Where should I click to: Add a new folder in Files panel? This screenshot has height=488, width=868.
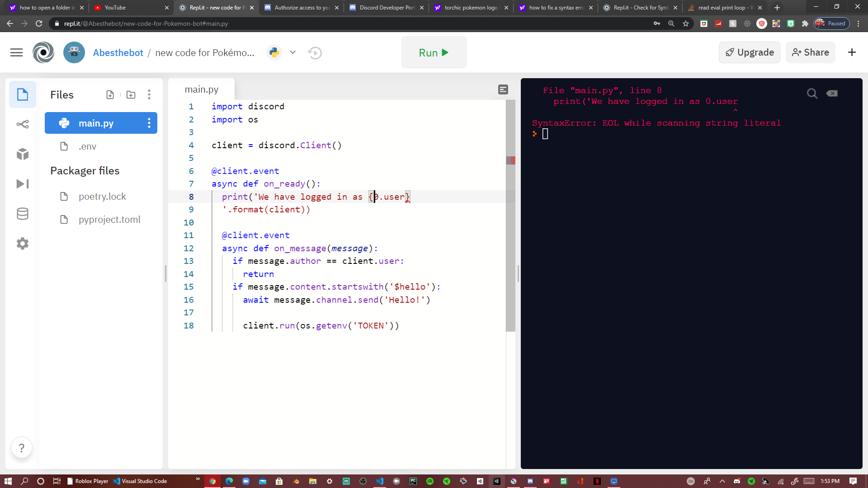pyautogui.click(x=131, y=94)
